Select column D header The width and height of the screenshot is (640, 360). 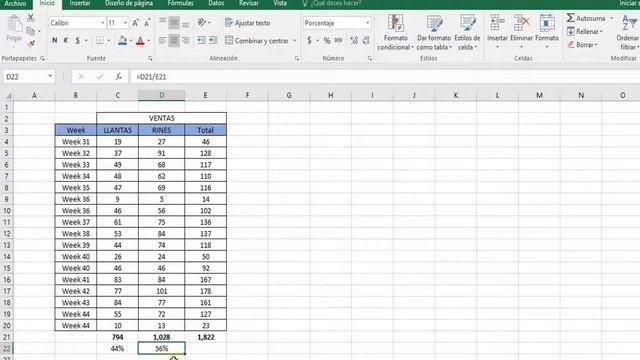pyautogui.click(x=162, y=96)
